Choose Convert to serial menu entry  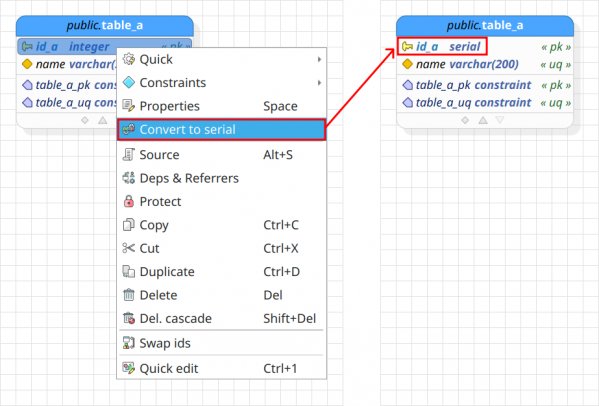tap(222, 129)
